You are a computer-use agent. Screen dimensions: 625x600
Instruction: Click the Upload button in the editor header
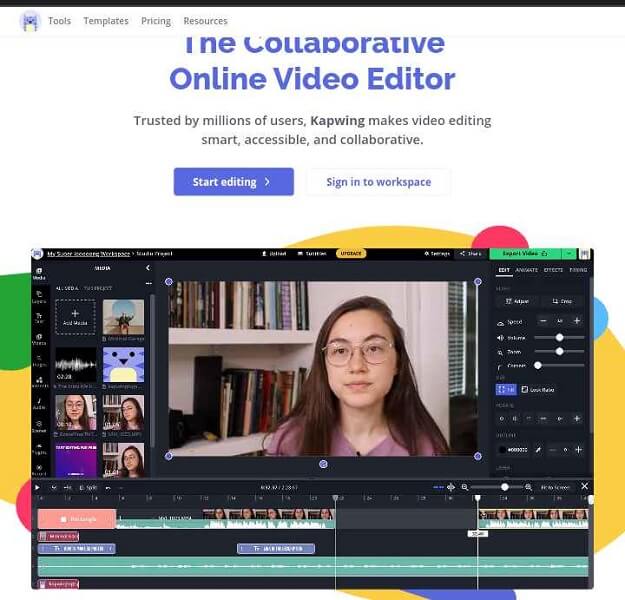point(274,254)
